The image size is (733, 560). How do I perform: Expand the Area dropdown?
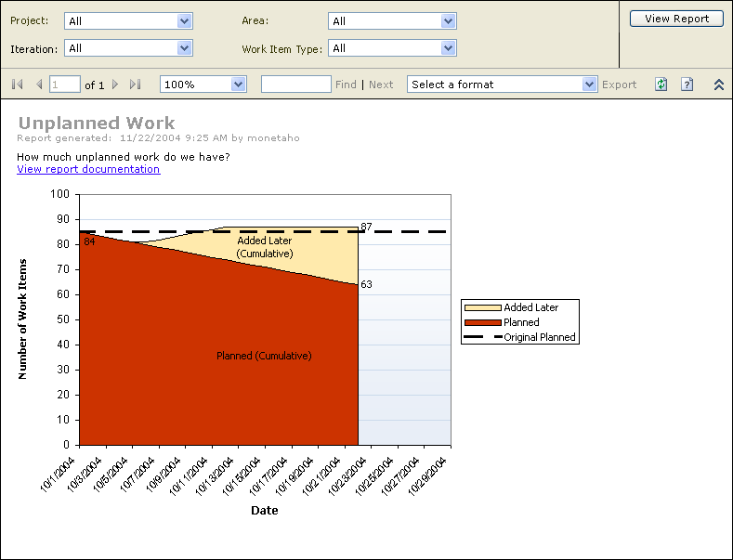coord(449,21)
